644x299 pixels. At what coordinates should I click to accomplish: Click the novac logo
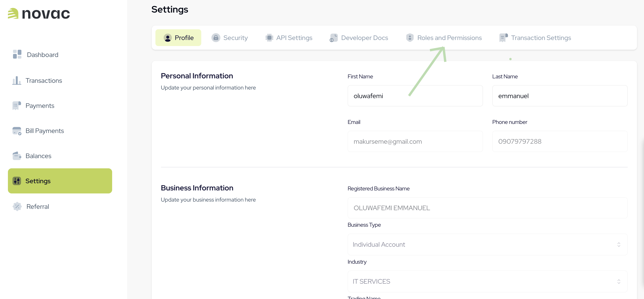(x=39, y=14)
